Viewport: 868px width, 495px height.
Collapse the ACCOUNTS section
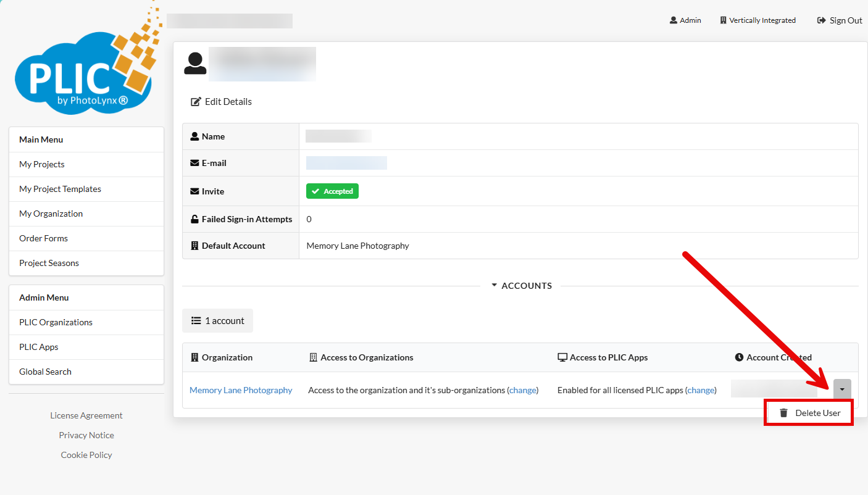point(522,286)
